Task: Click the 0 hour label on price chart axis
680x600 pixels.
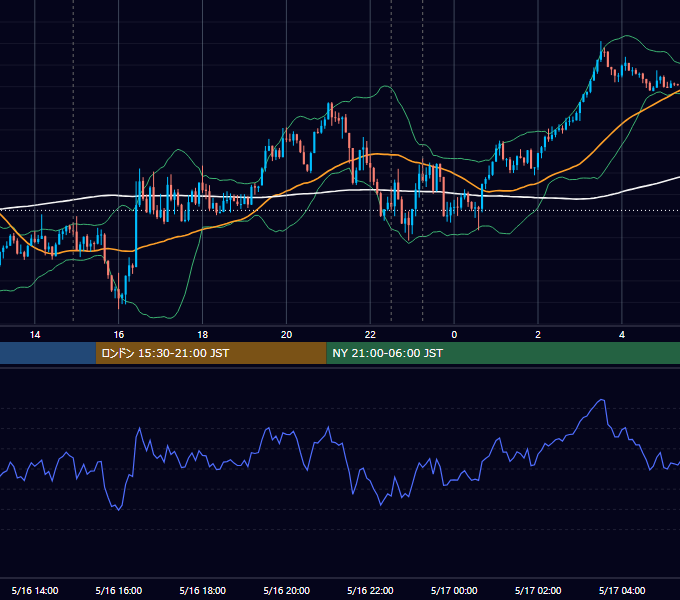Action: coord(454,335)
